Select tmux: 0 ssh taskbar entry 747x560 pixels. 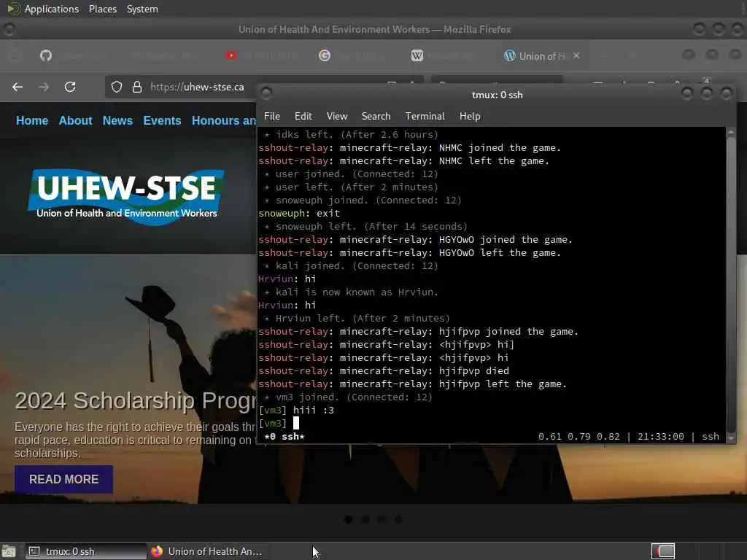click(x=86, y=551)
